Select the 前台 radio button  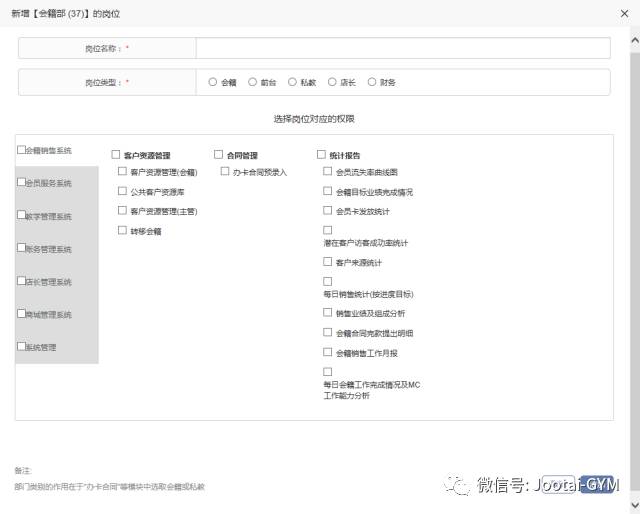tap(252, 82)
